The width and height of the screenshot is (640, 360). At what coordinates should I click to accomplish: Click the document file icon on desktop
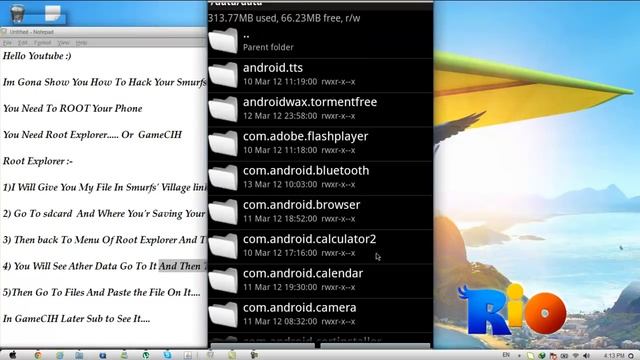pos(53,13)
